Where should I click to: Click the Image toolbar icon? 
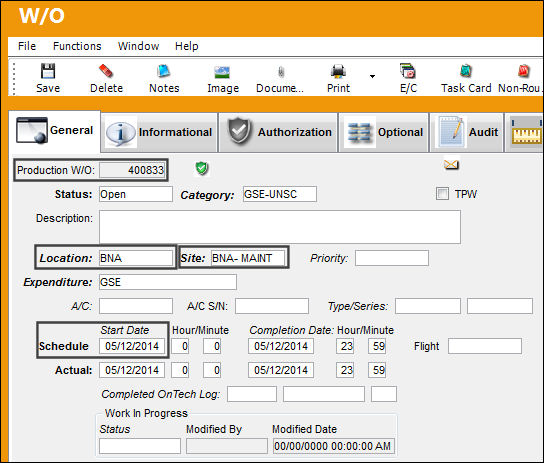(222, 72)
